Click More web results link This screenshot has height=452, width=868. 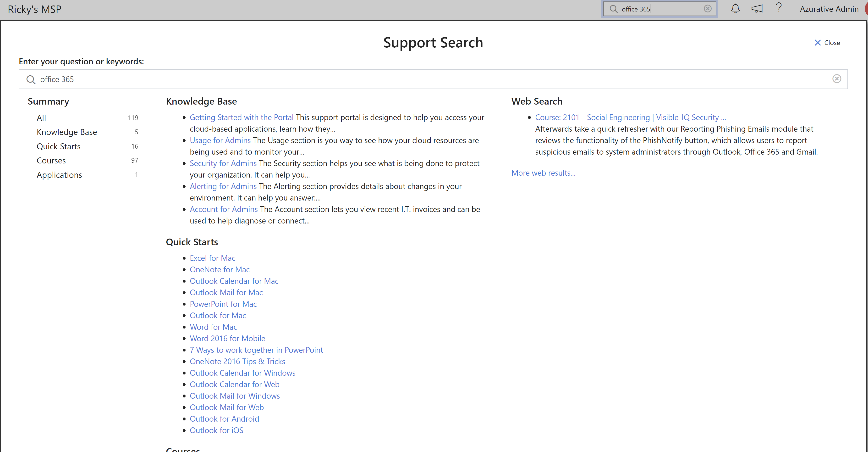point(543,173)
